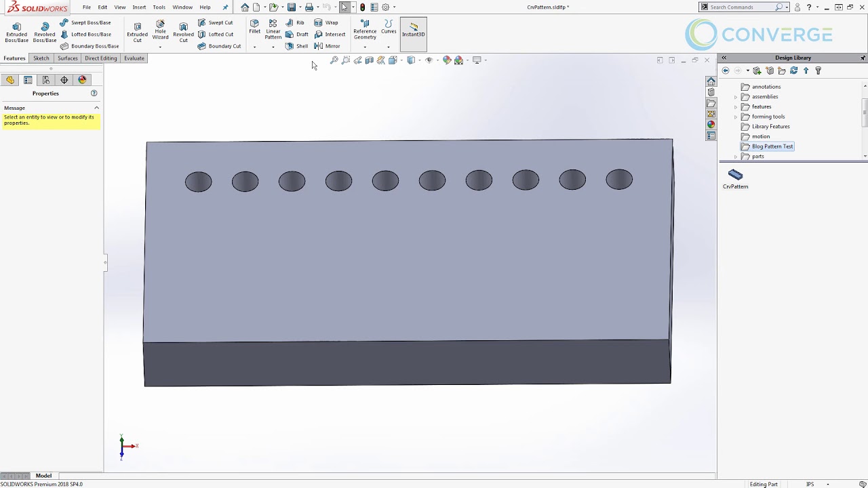Choose the Swept Cut command
The width and height of the screenshot is (868, 488).
[x=215, y=22]
